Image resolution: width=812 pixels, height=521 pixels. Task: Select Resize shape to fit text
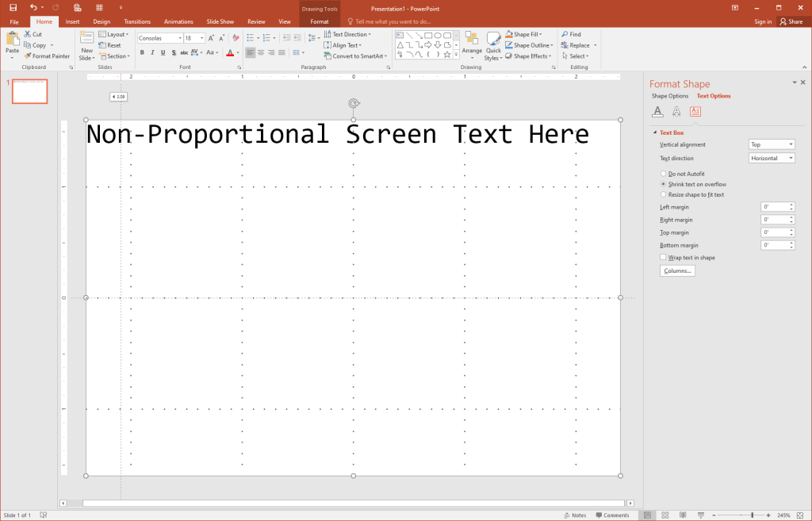point(663,194)
